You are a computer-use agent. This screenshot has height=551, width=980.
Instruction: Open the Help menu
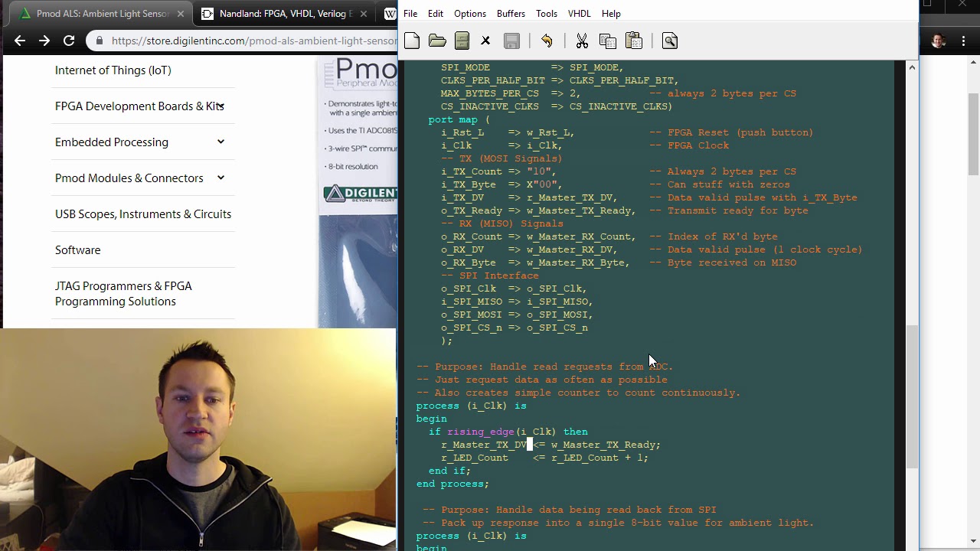(x=611, y=14)
